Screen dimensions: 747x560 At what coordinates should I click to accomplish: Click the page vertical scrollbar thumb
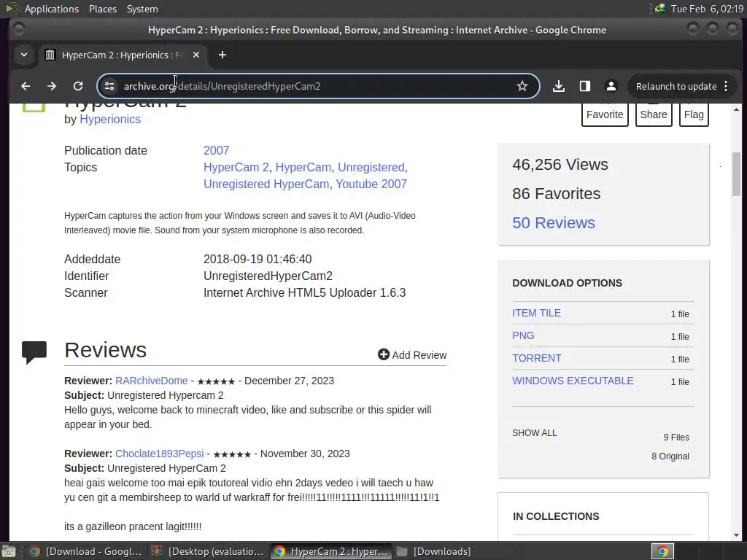click(x=737, y=174)
